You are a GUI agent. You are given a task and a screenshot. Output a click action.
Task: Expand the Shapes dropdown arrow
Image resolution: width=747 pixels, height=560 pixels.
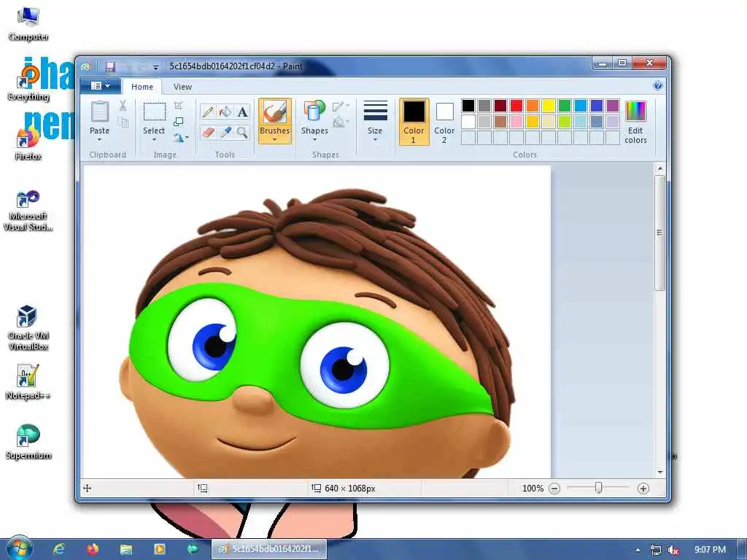pos(314,139)
